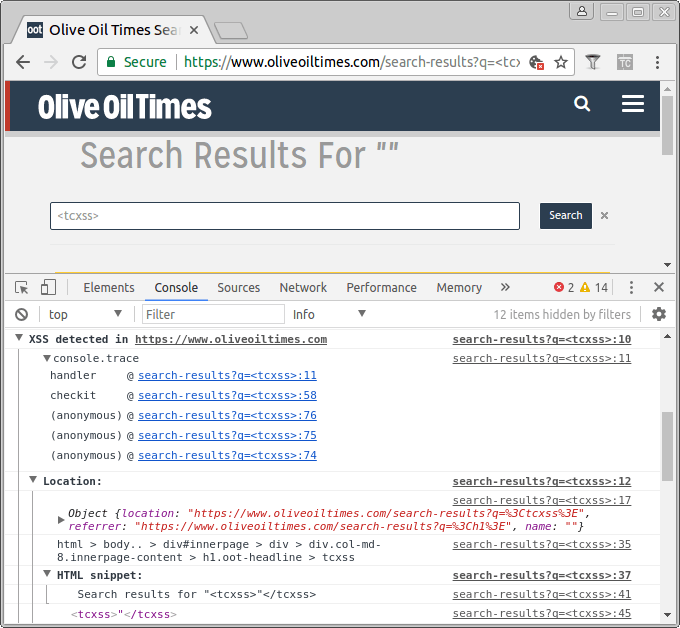The height and width of the screenshot is (628, 680).
Task: Click the site search magnifier icon
Action: (582, 104)
